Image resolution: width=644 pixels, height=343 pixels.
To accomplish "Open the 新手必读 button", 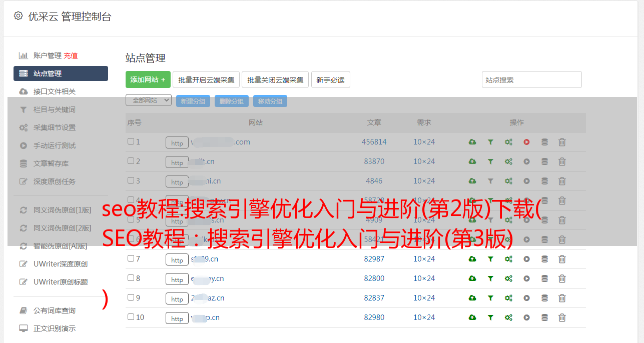I will click(x=331, y=79).
